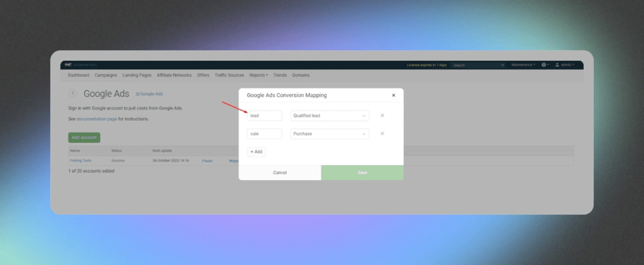This screenshot has height=265, width=644.
Task: Go to the Campaigns tab
Action: [x=106, y=75]
